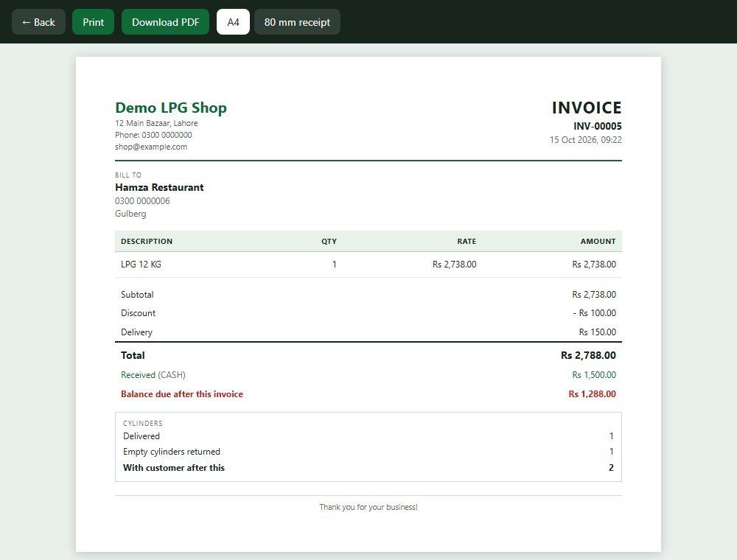Viewport: 737px width, 560px height.
Task: Click delivery value Rs 150.00
Action: pyautogui.click(x=598, y=332)
